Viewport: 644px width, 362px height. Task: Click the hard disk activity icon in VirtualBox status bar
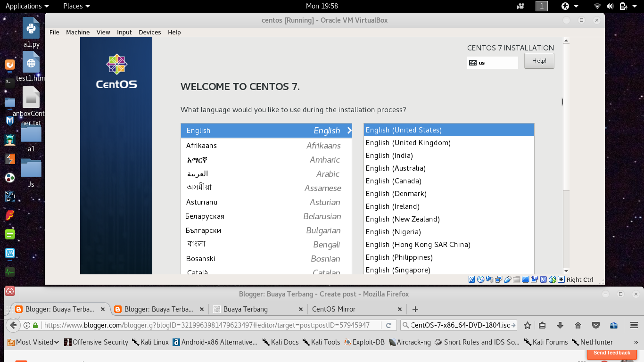472,280
